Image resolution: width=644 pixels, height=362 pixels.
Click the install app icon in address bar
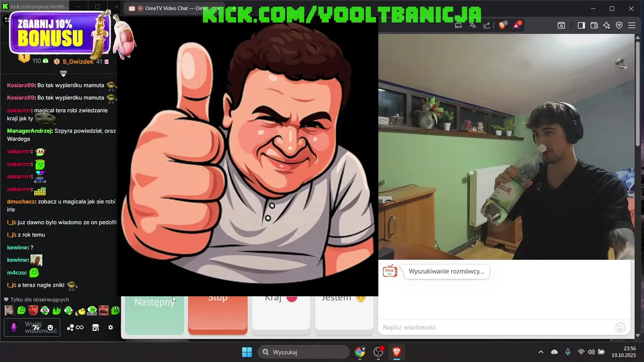coord(458,25)
